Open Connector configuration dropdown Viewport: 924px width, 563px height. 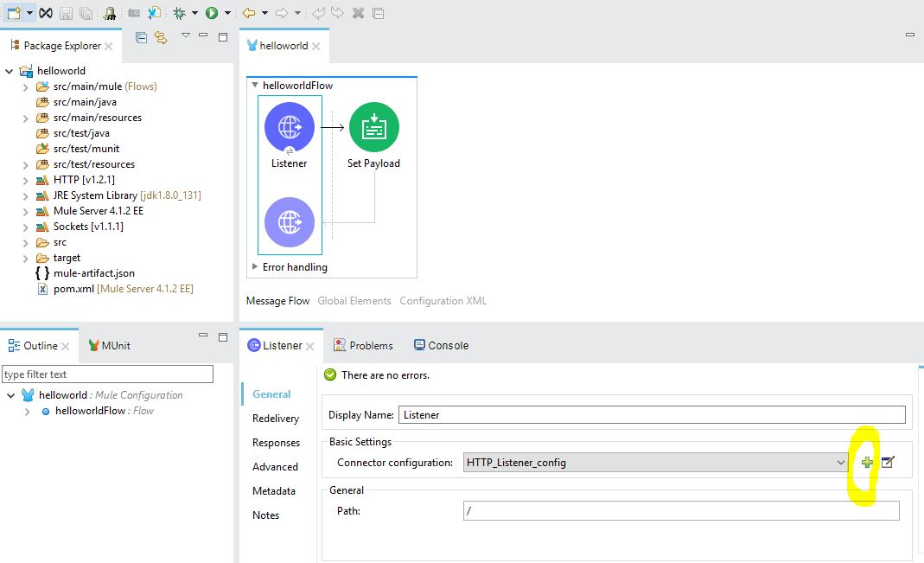tap(840, 463)
